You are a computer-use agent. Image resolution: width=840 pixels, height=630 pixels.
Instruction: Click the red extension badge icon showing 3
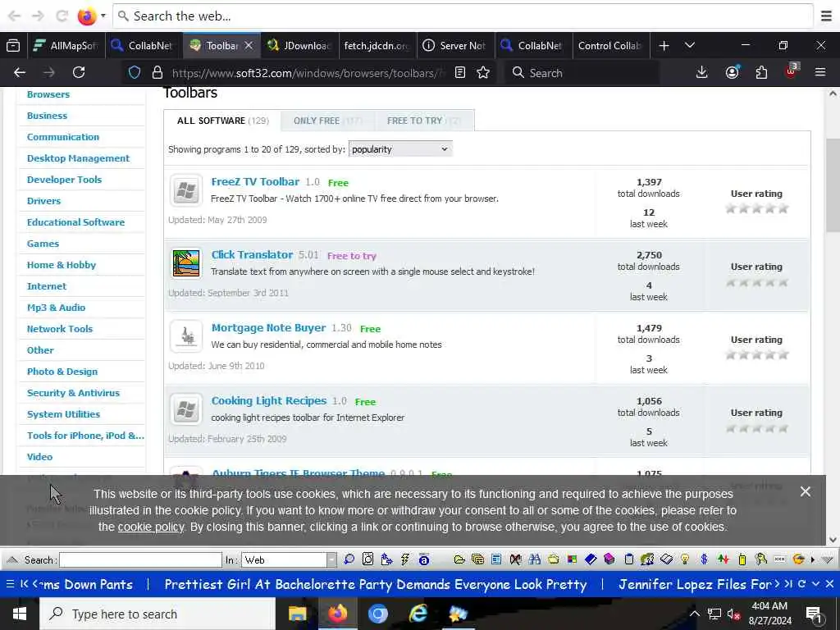pyautogui.click(x=792, y=71)
